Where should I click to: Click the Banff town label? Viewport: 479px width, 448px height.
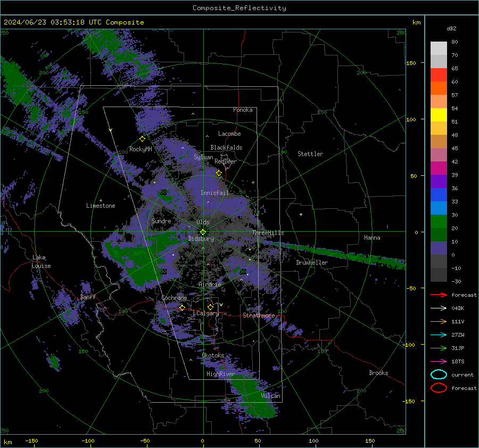(88, 297)
